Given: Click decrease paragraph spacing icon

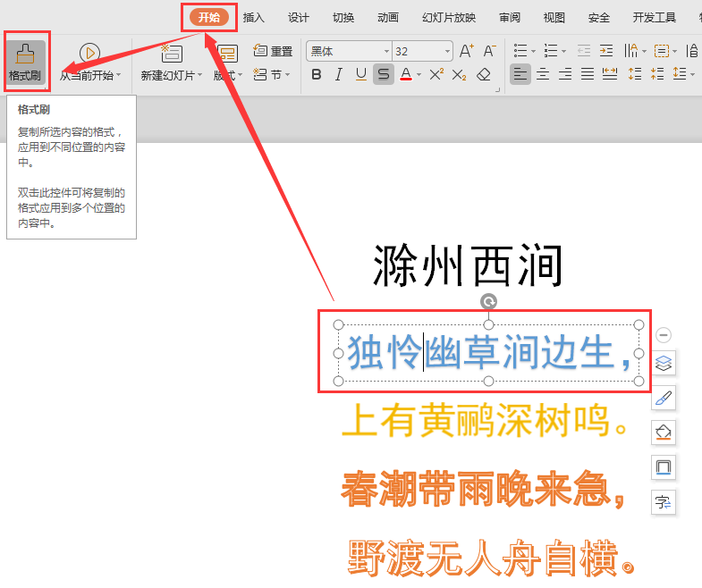Looking at the screenshot, I should [x=657, y=74].
